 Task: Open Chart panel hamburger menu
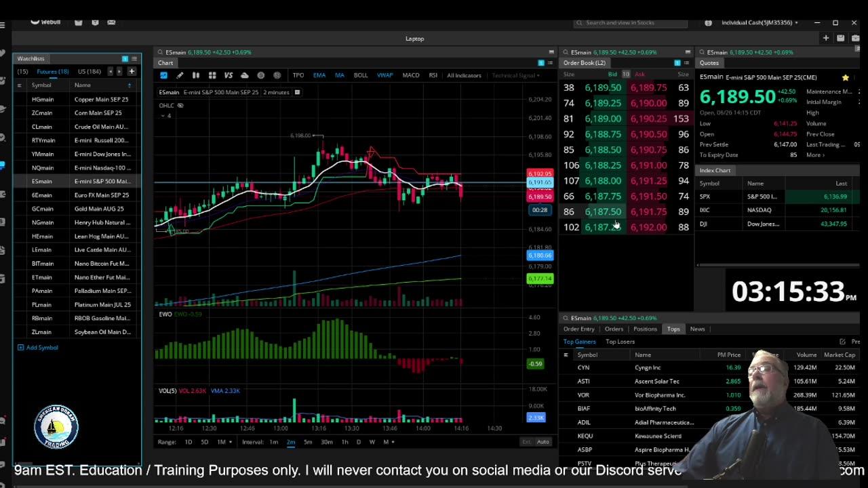pyautogui.click(x=551, y=63)
